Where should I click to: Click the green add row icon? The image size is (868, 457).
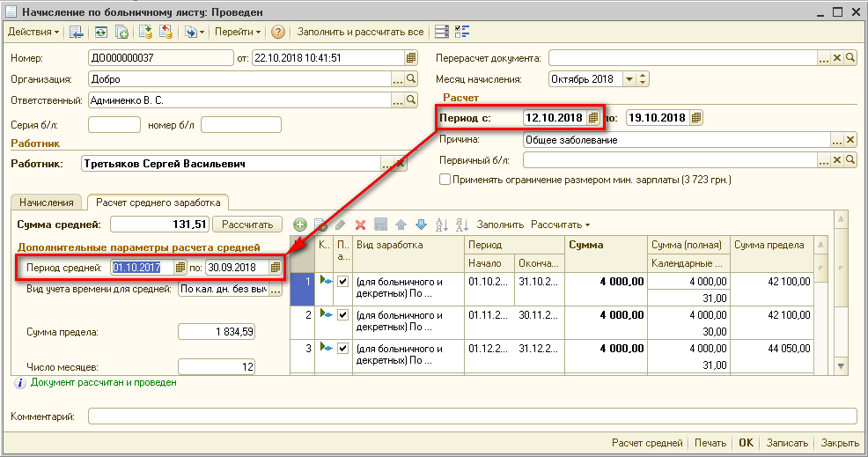tap(300, 225)
